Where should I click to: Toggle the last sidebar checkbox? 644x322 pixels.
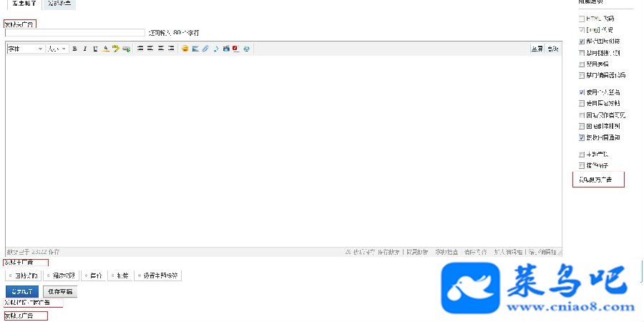click(x=581, y=166)
